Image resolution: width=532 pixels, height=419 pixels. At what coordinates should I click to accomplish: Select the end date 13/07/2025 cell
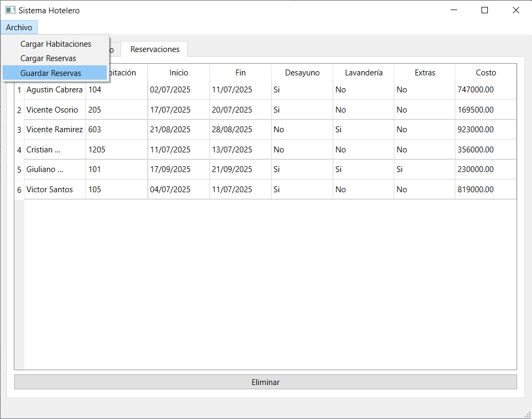(x=241, y=150)
